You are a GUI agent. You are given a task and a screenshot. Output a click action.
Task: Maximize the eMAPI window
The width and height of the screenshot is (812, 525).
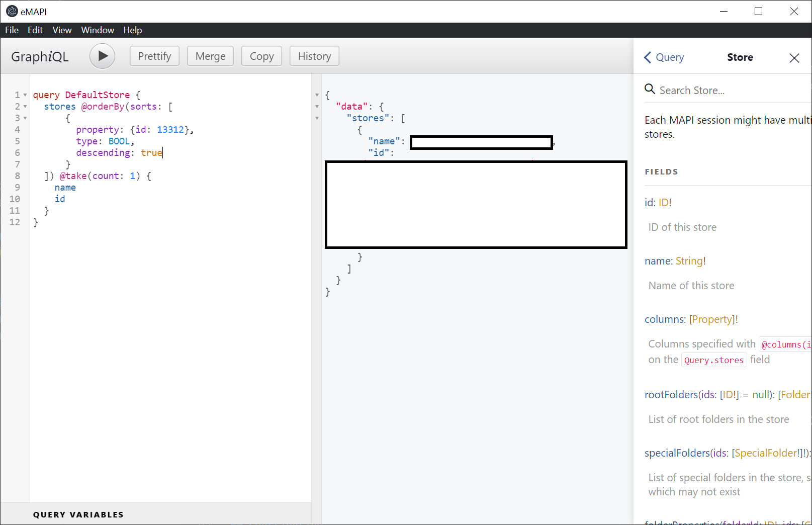pyautogui.click(x=758, y=11)
